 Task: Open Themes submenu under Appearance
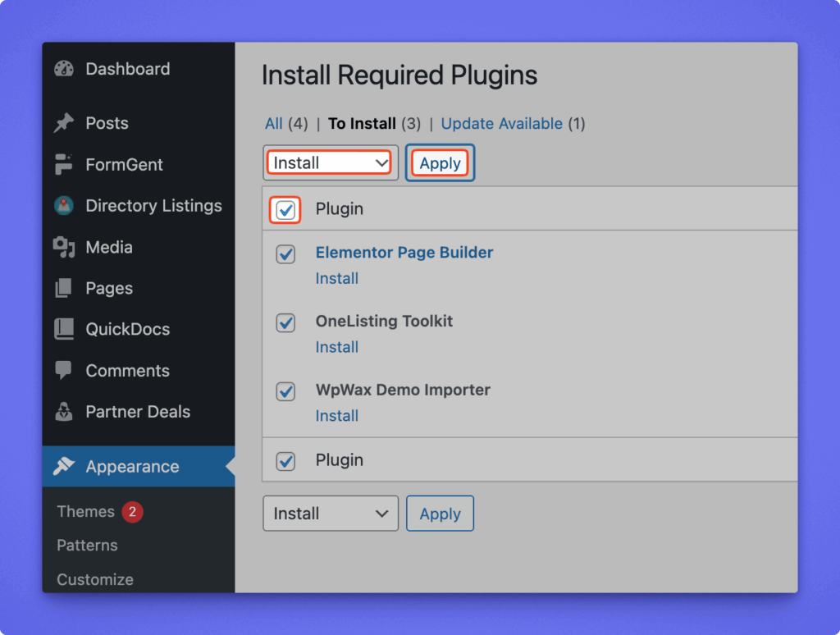tap(85, 512)
